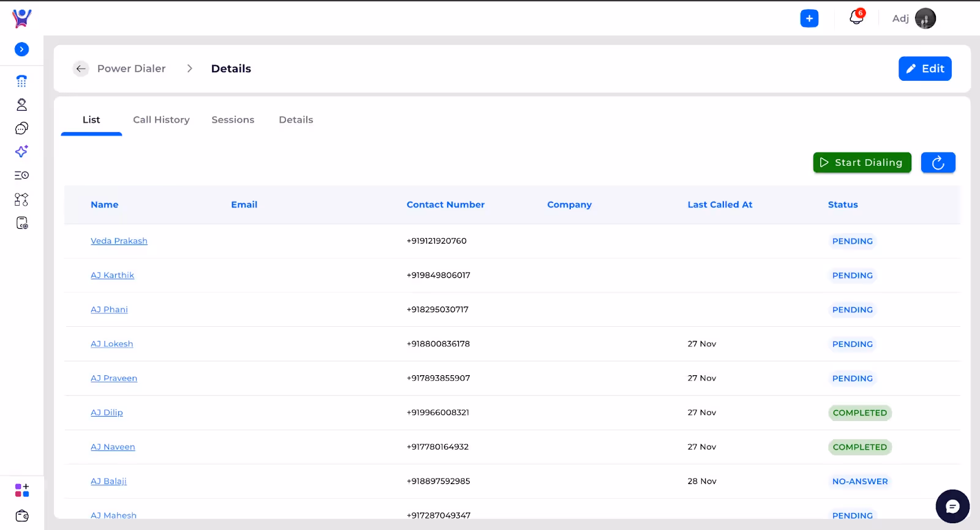Click 27 Nov date for AJ Lokesh

tap(702, 344)
